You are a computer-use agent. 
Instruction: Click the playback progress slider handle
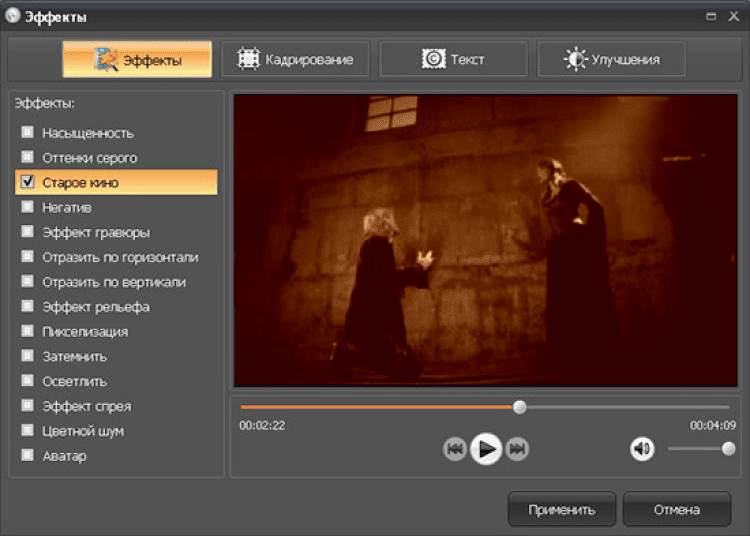click(x=520, y=407)
